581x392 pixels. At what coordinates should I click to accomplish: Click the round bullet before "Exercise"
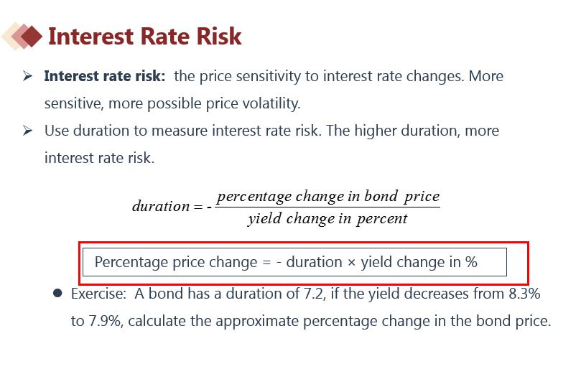[57, 294]
